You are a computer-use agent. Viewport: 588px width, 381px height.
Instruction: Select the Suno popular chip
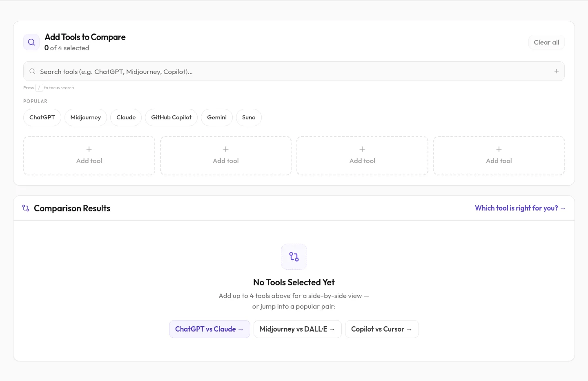tap(249, 117)
